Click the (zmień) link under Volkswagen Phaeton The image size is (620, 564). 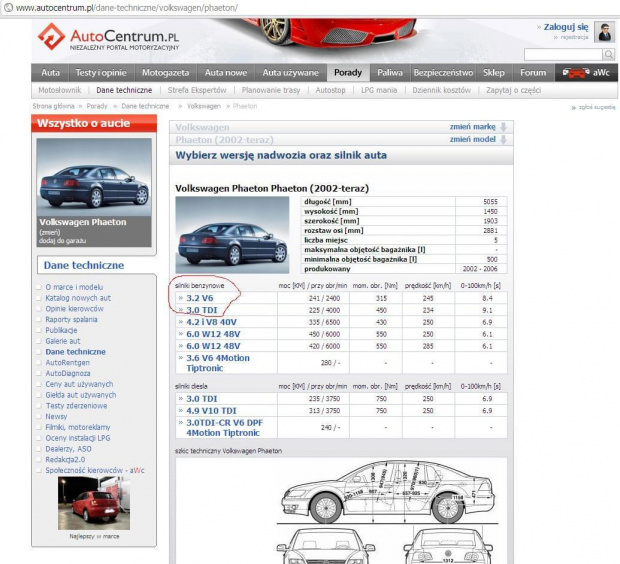(49, 233)
